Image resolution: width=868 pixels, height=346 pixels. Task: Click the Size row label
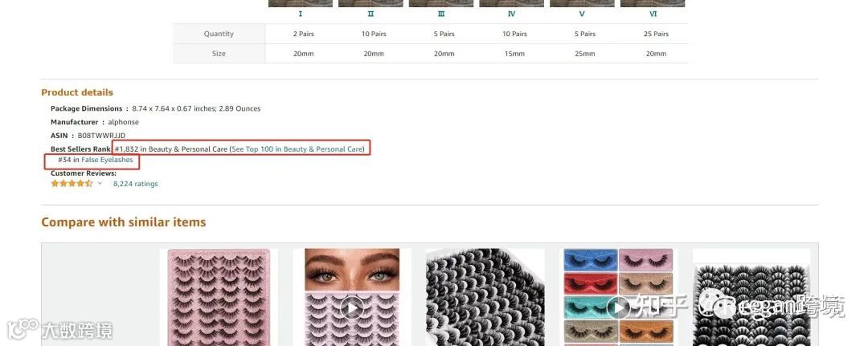click(x=219, y=54)
